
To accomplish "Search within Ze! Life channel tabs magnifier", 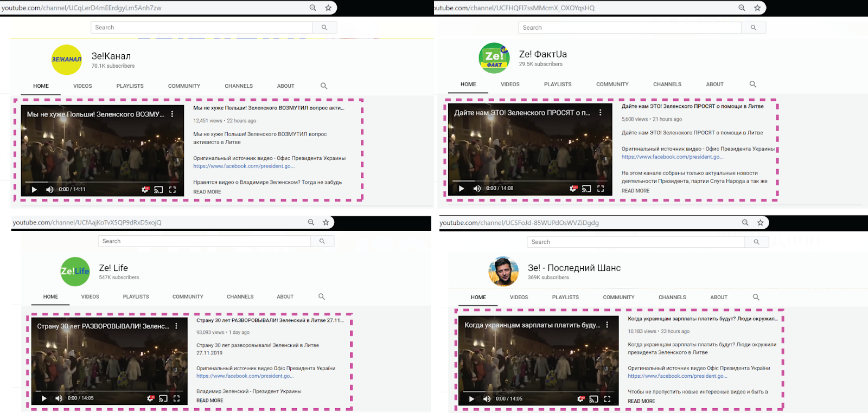I will click(322, 296).
